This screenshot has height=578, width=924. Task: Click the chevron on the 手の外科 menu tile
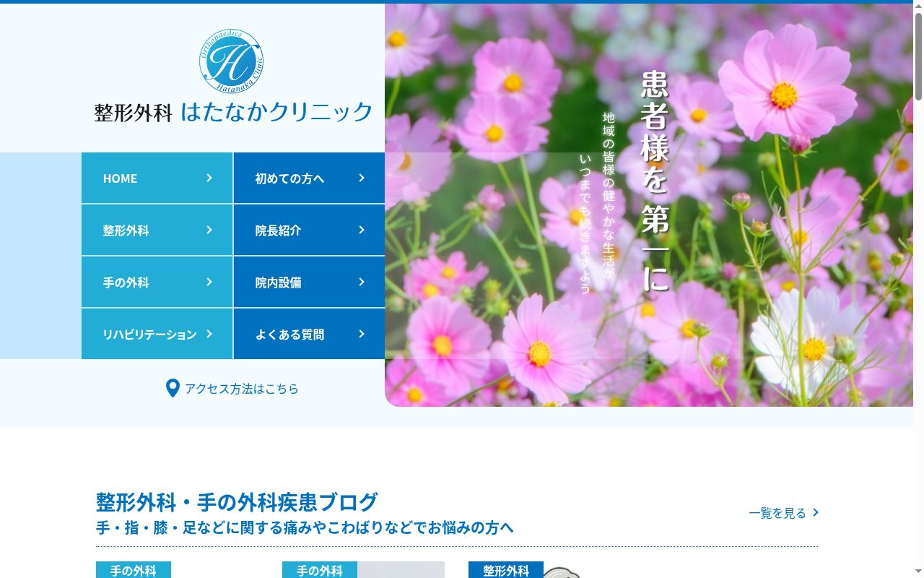tap(209, 282)
